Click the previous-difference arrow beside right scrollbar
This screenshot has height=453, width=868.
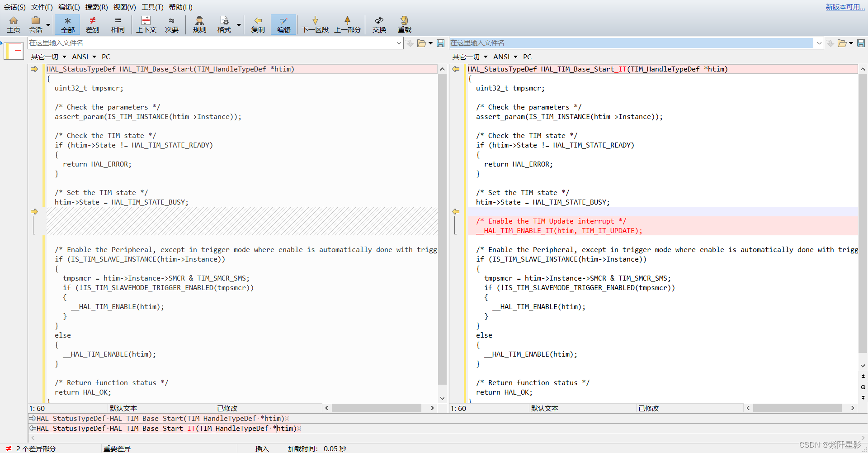point(863,376)
